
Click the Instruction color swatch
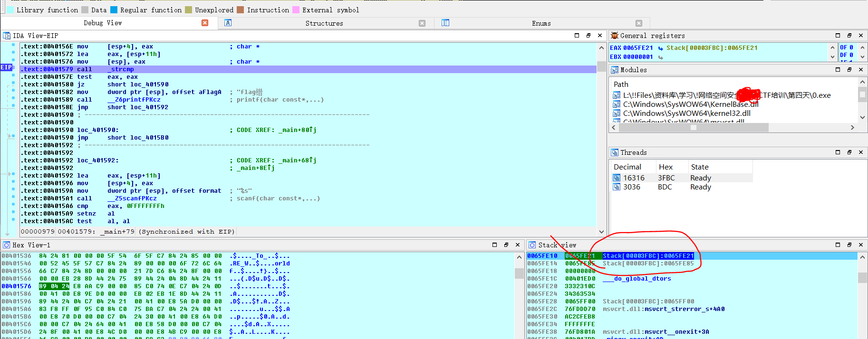[241, 10]
